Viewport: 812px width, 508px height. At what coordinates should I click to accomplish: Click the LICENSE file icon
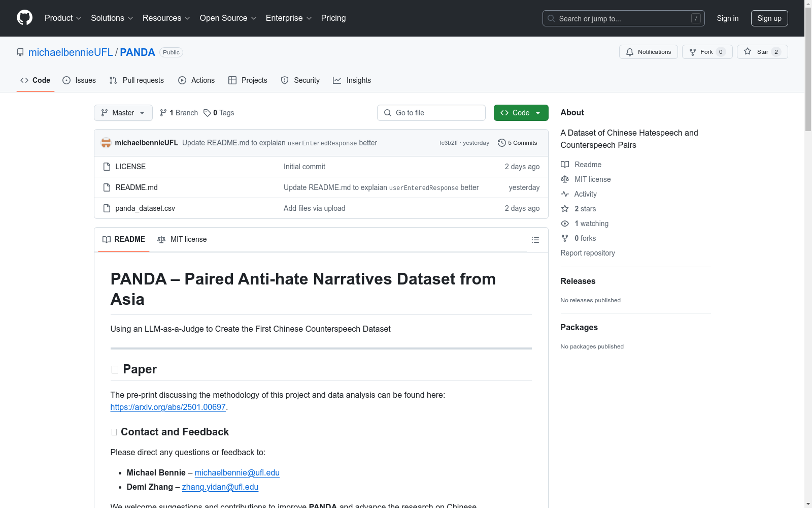click(x=107, y=167)
